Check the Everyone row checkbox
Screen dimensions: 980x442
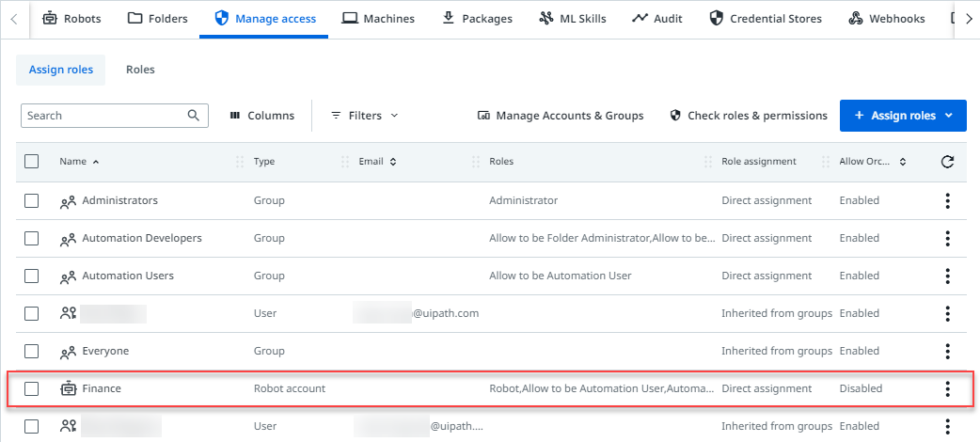31,351
